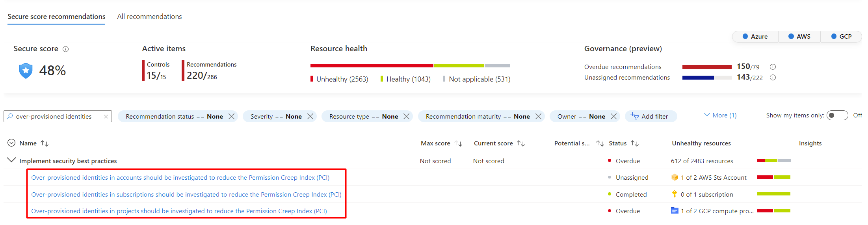Click the Resource health status bar
868x225 pixels.
click(410, 65)
